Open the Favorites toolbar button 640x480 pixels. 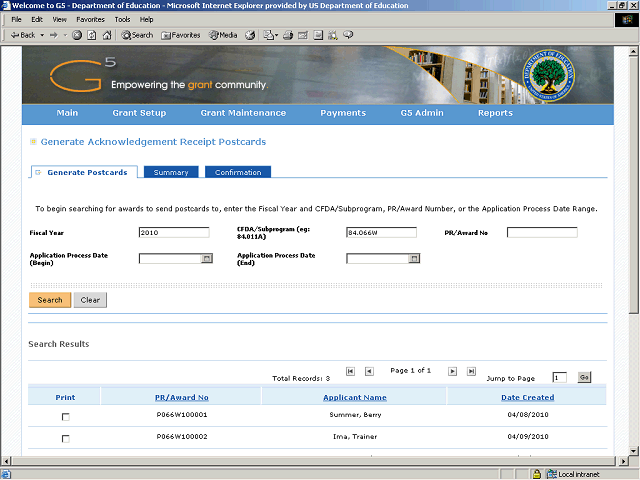pyautogui.click(x=180, y=36)
